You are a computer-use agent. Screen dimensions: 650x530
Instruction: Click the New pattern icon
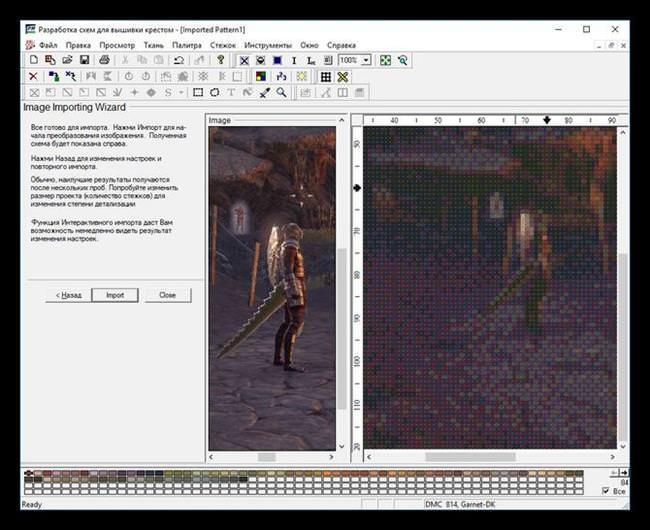pos(34,60)
